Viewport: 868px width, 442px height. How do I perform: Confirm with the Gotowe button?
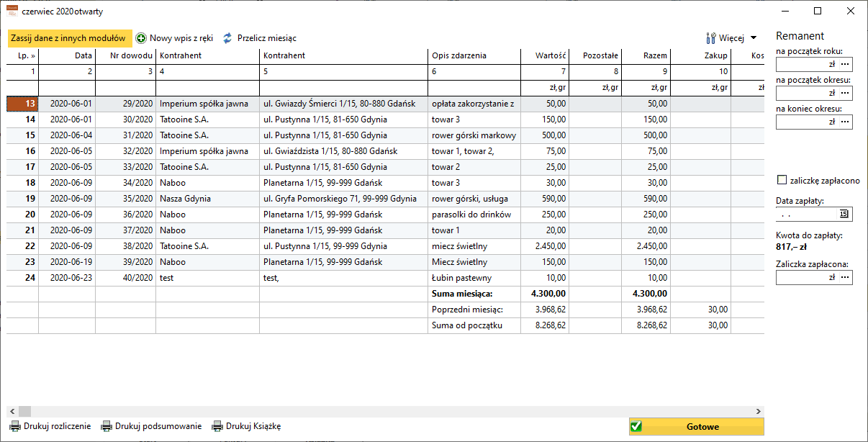click(x=696, y=426)
